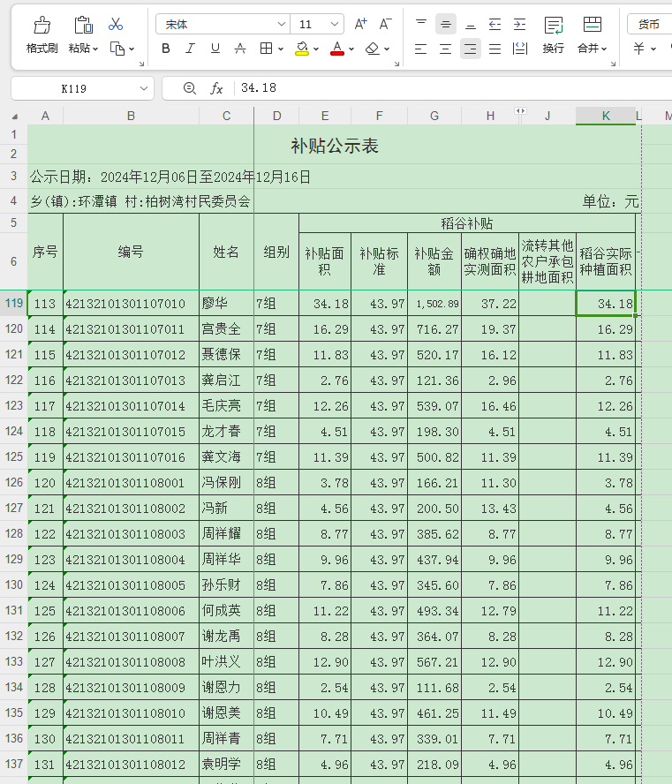The width and height of the screenshot is (672, 784).
Task: Click the distributed alignment icon
Action: pyautogui.click(x=520, y=49)
